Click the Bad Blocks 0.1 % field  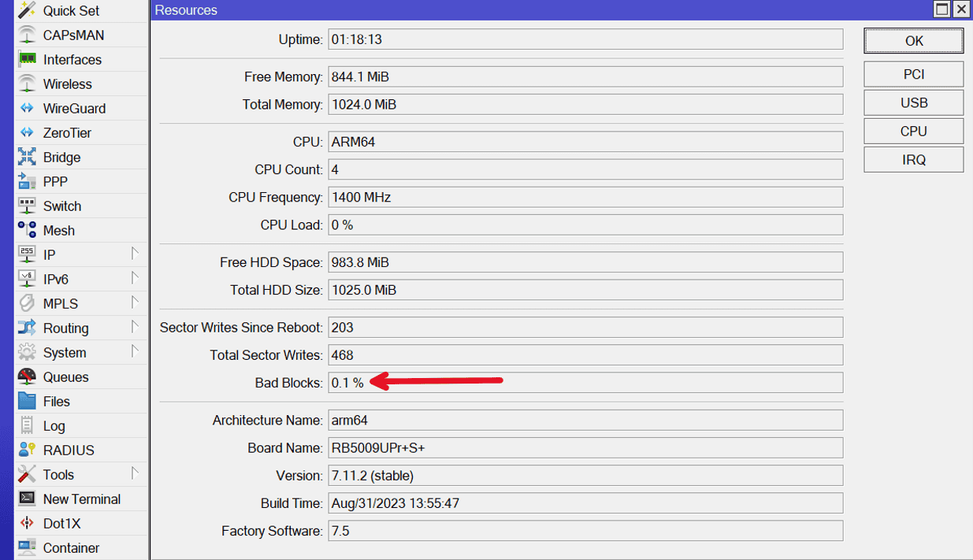tap(585, 383)
